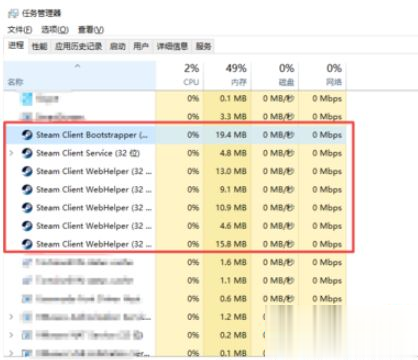418x360 pixels.
Task: Click the 1.1 MB memory value
Action: tap(233, 281)
